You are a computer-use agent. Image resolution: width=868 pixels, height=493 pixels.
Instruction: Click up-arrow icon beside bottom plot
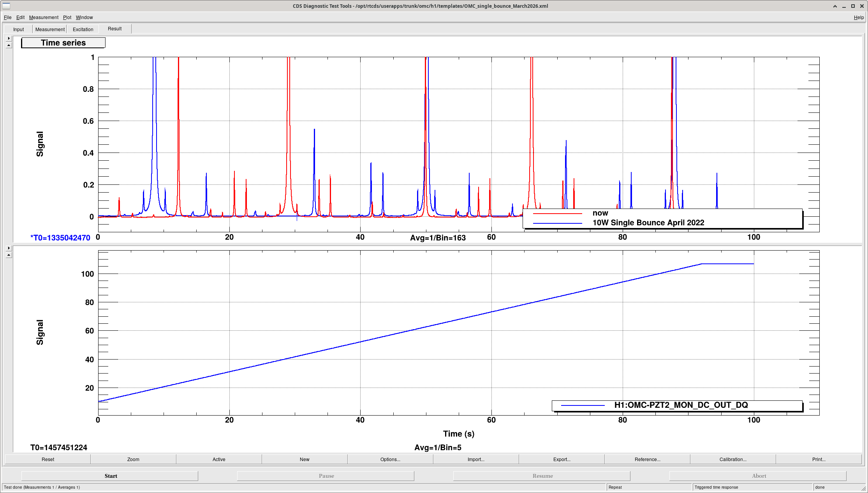click(9, 255)
